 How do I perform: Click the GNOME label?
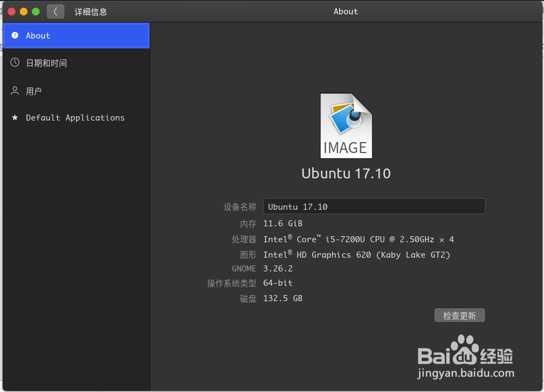244,269
